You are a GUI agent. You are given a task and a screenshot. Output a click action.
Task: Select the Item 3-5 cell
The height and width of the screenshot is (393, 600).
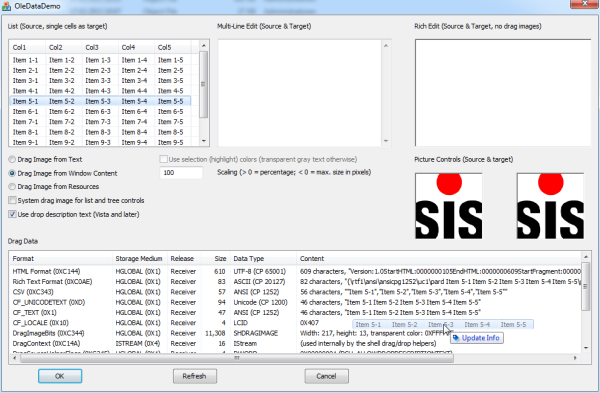pyautogui.click(x=171, y=81)
